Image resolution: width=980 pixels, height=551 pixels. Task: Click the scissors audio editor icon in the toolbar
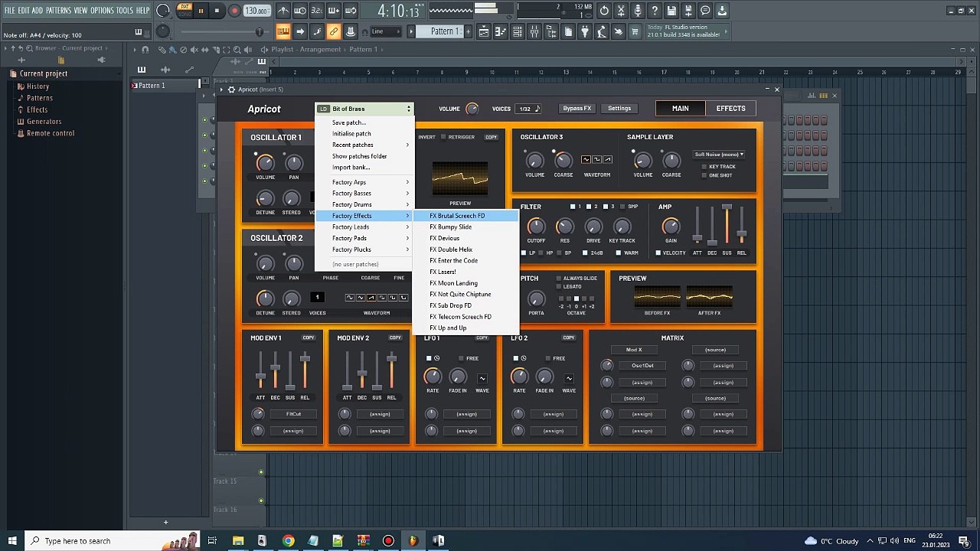coord(621,11)
